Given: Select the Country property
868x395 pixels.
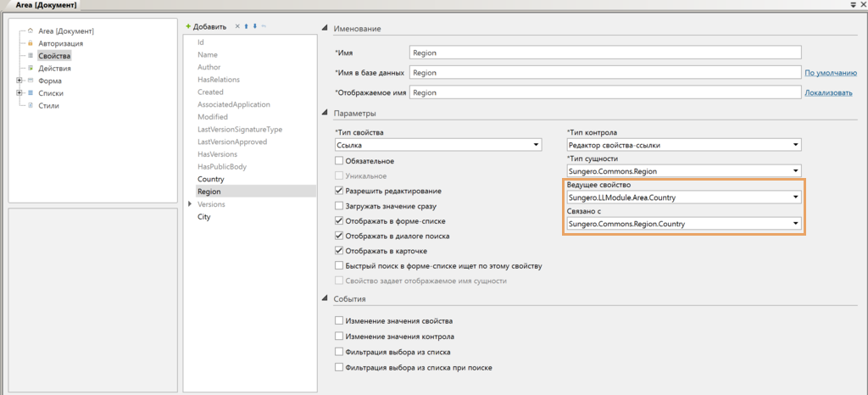Looking at the screenshot, I should [x=211, y=179].
